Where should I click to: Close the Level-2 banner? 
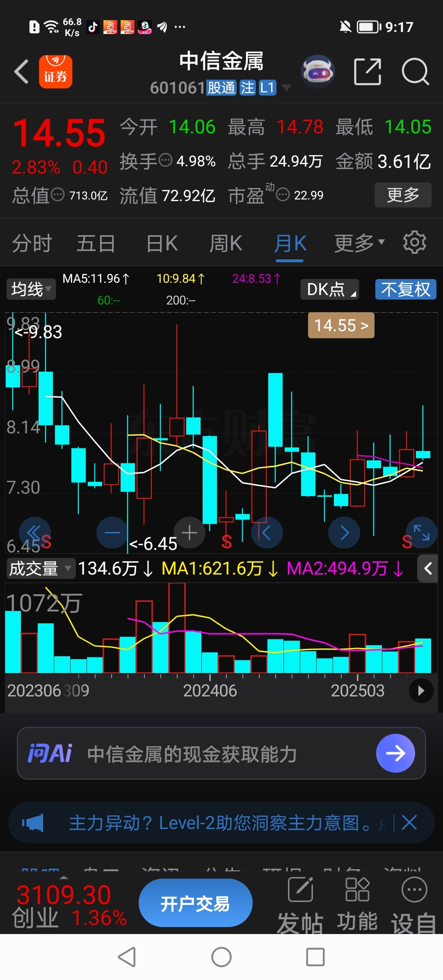pyautogui.click(x=409, y=823)
